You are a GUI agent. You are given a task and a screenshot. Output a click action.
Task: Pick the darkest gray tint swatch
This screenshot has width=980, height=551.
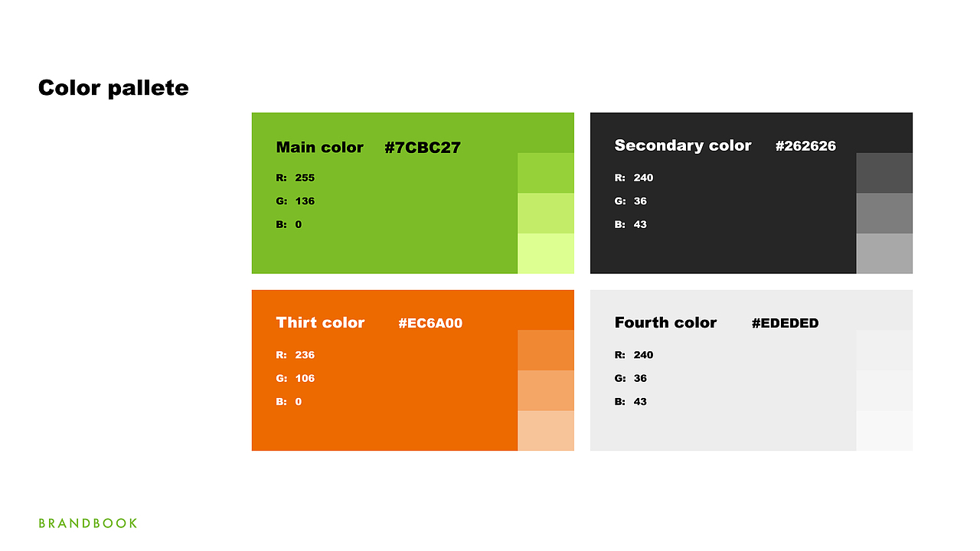point(884,173)
